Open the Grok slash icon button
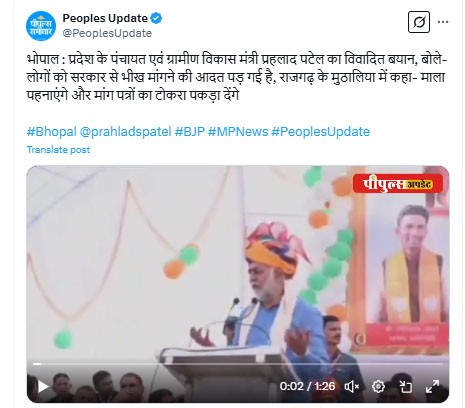The height and width of the screenshot is (408, 465). 419,22
